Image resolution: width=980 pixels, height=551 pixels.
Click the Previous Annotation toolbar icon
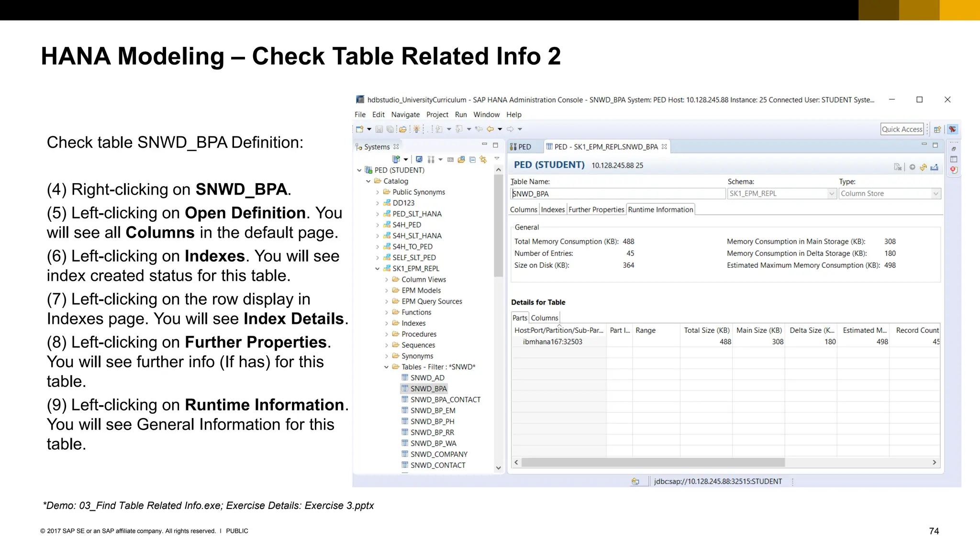[x=459, y=129]
